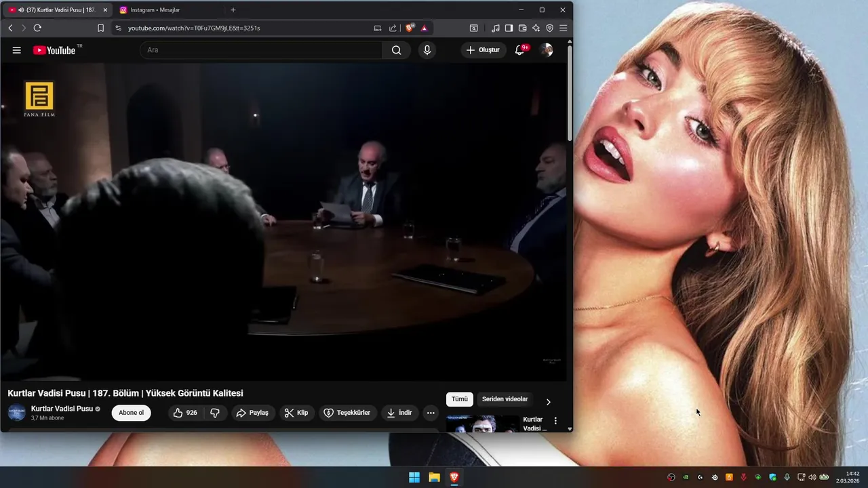Switch to Instagram Mesajlar tab
Screen dimensions: 868x488
(170, 10)
